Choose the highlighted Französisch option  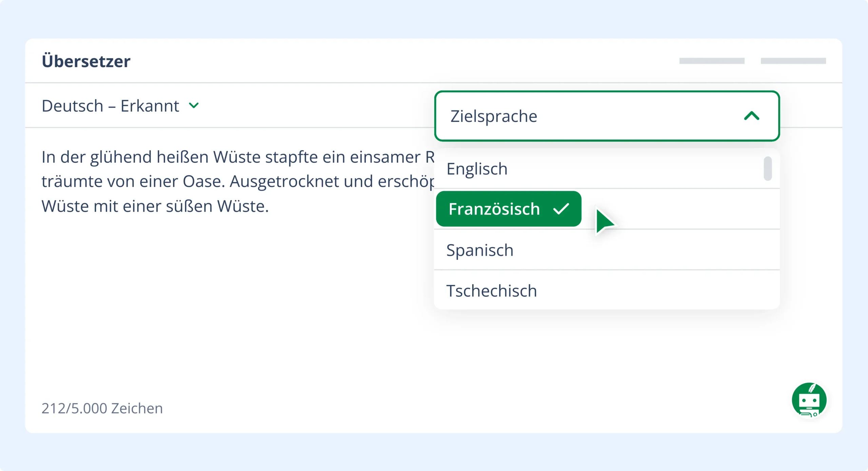click(x=494, y=209)
